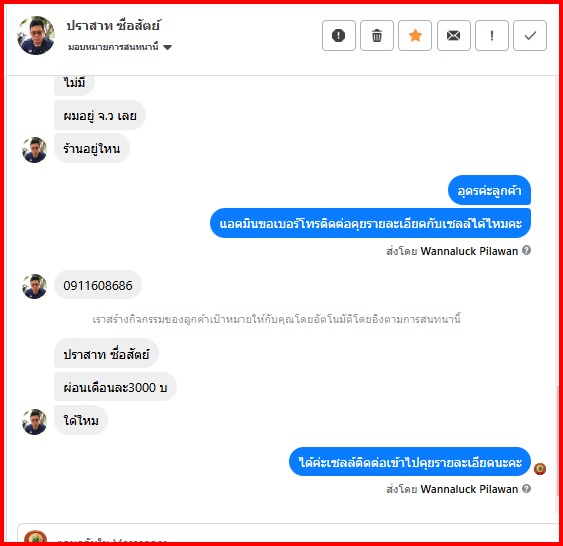Click sender avatar beside ได้ไหม message
Viewport: 563px width, 546px height.
pos(34,421)
